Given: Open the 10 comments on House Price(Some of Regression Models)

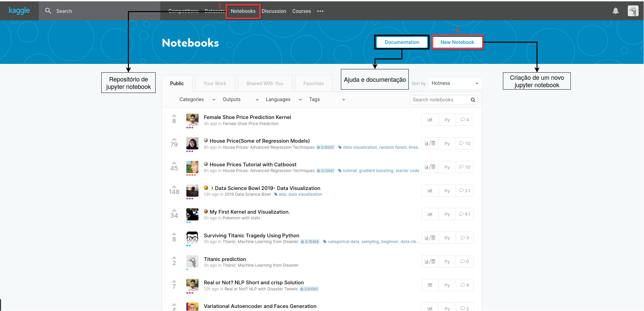Looking at the screenshot, I should pyautogui.click(x=465, y=143).
